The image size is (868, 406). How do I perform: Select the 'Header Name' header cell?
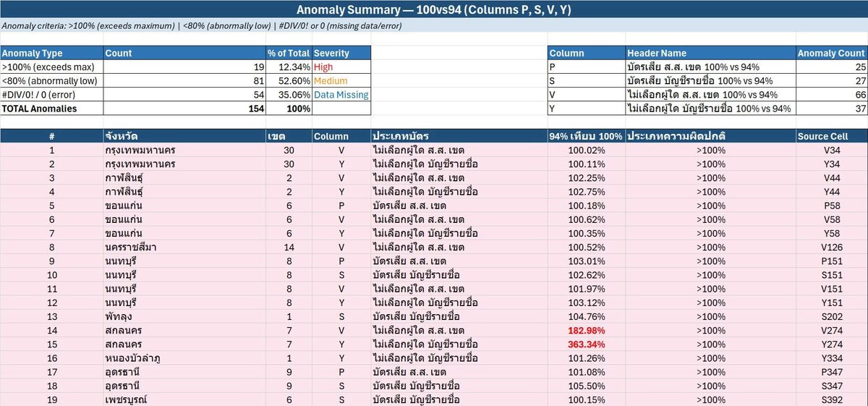(x=710, y=53)
